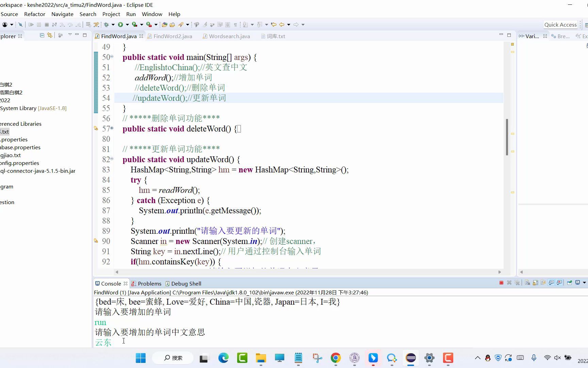Toggle Show Console on standard error change
The height and width of the screenshot is (368, 588).
559,283
